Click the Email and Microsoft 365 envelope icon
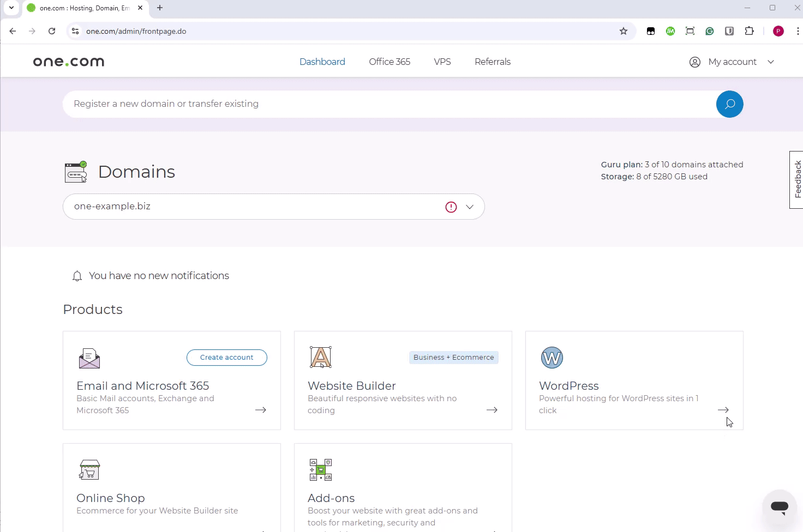Screen dimensions: 803x532 click(x=89, y=358)
